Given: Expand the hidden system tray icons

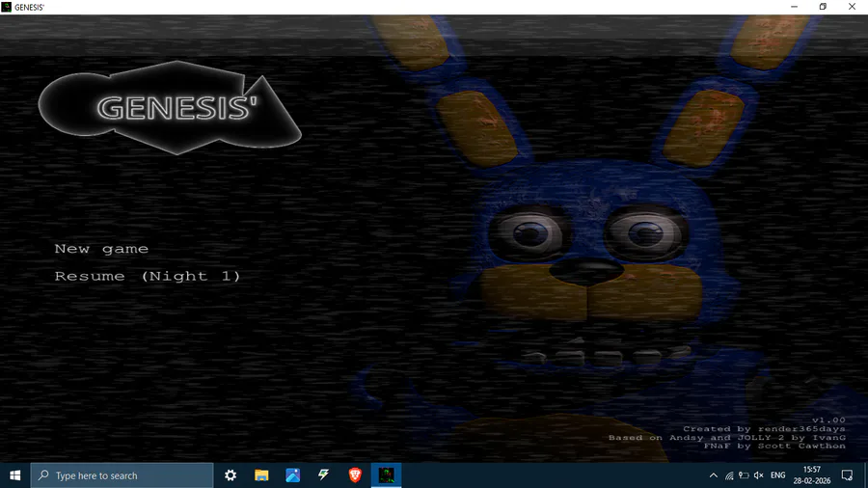Looking at the screenshot, I should point(713,475).
